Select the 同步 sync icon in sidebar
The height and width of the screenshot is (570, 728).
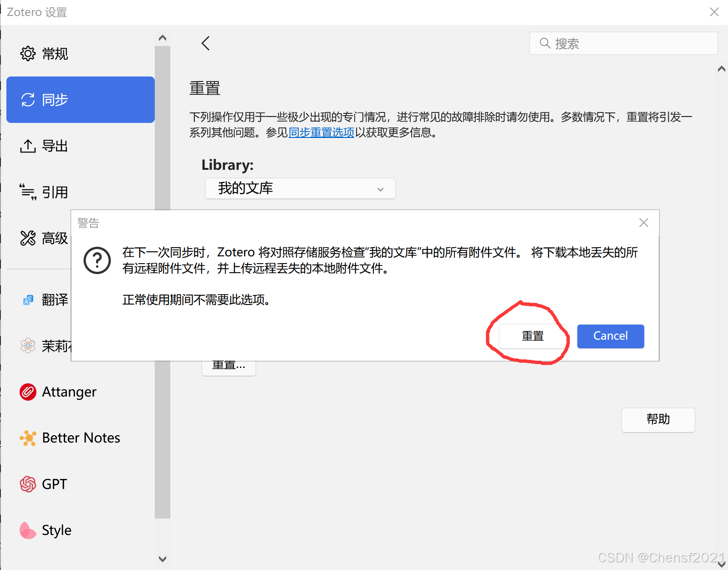[28, 100]
